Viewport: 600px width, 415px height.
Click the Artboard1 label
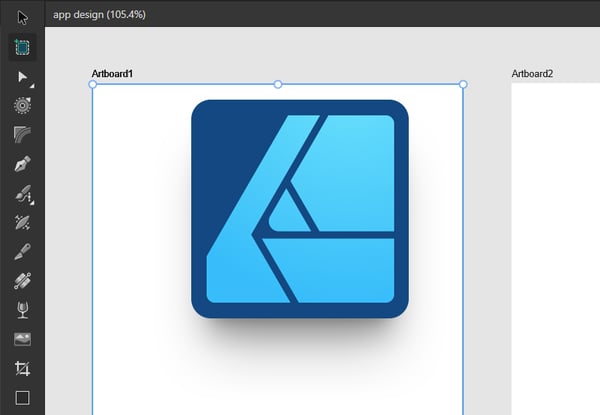112,74
